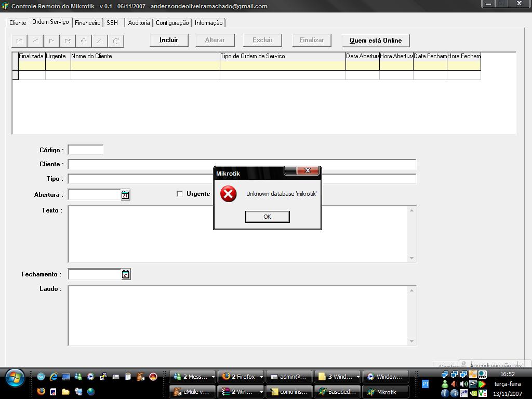532x399 pixels.
Task: Click into the Cliente text field
Action: (x=242, y=164)
